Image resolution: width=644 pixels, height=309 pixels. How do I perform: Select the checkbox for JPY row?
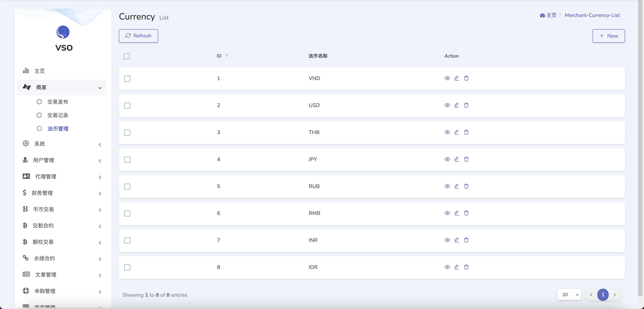click(127, 159)
